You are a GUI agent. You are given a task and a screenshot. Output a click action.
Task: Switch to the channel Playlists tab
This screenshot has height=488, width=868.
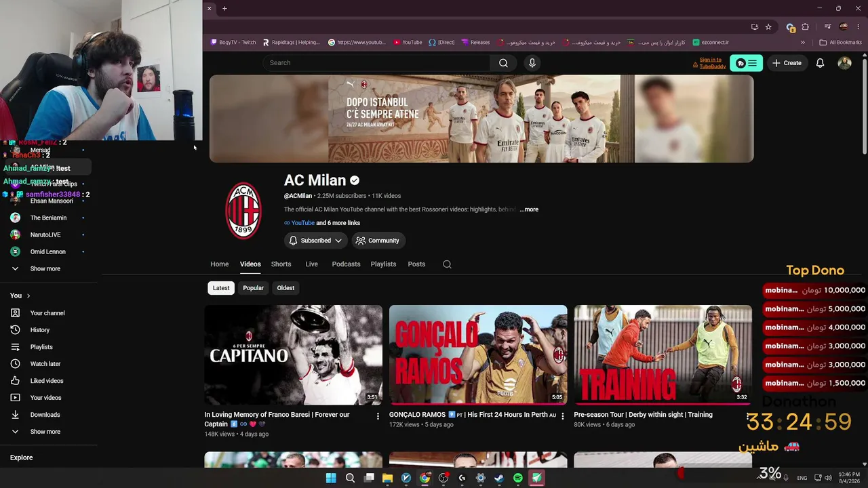[x=383, y=264]
